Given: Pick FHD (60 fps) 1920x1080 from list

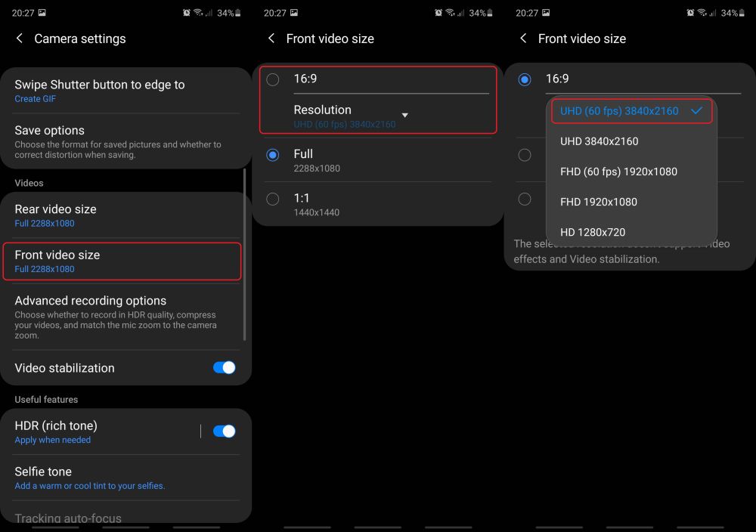Looking at the screenshot, I should (x=618, y=172).
